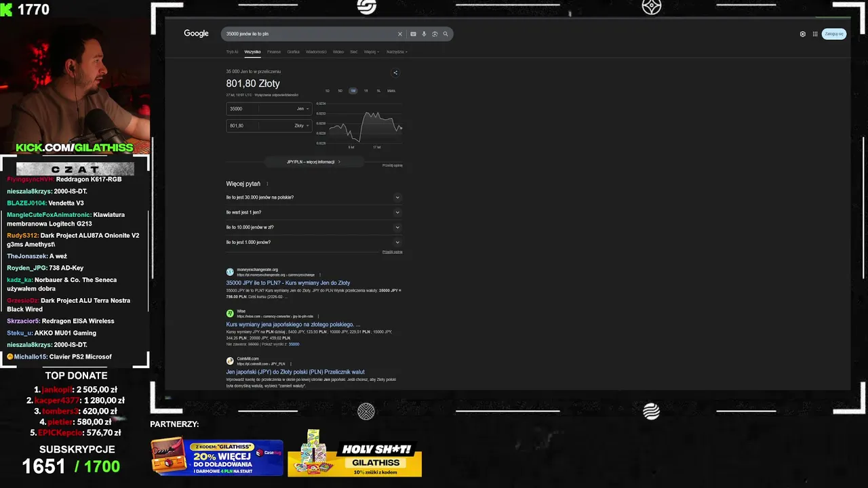
Task: Click 'Wyłączenie odpowiedzialności' disclaimer link
Action: (276, 95)
